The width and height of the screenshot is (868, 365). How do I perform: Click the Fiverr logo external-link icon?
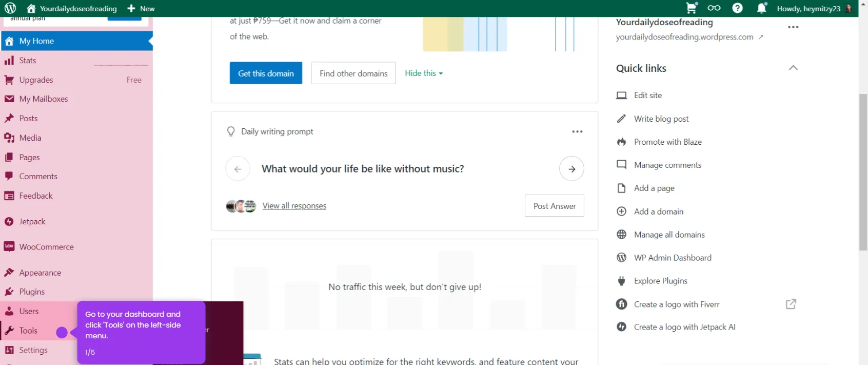[x=791, y=304]
